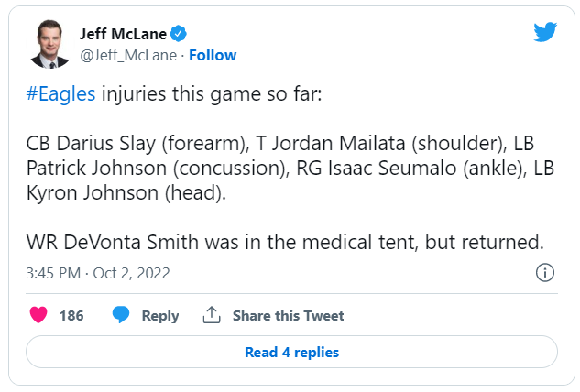
Task: Click the Twitter bird logo
Action: coord(545,32)
